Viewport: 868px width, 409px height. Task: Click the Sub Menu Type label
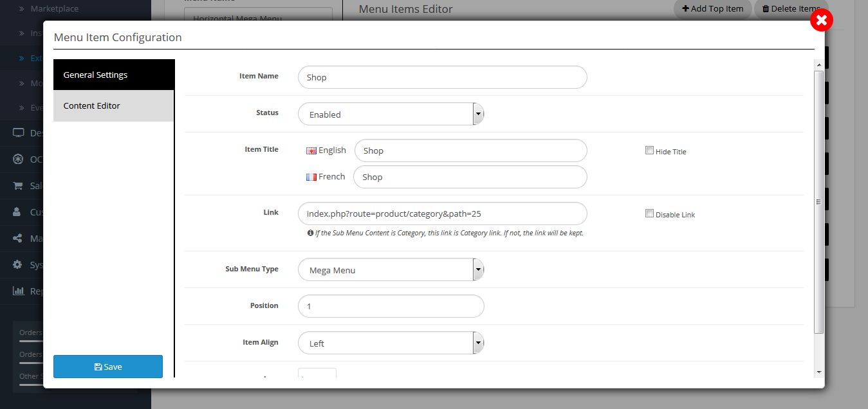[x=252, y=269]
